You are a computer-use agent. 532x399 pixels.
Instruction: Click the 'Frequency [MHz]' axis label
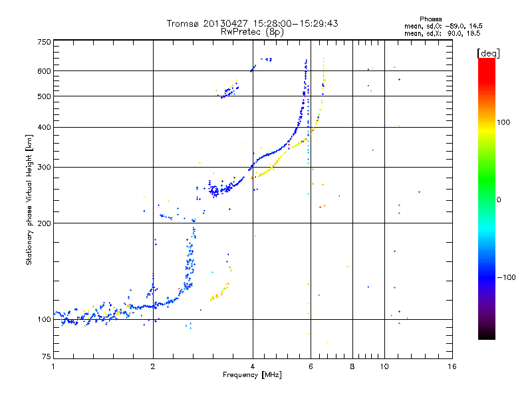click(x=252, y=375)
